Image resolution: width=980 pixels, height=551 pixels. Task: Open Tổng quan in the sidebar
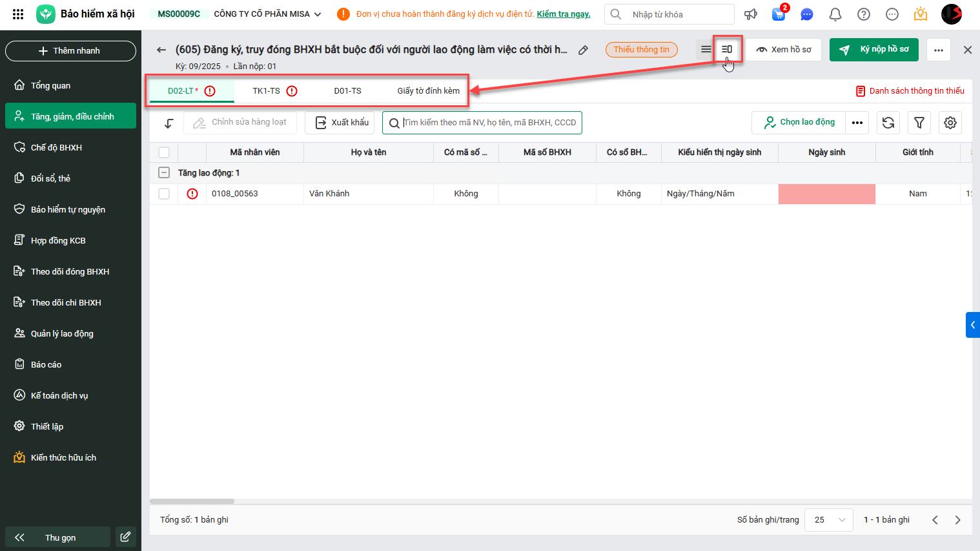pyautogui.click(x=70, y=85)
